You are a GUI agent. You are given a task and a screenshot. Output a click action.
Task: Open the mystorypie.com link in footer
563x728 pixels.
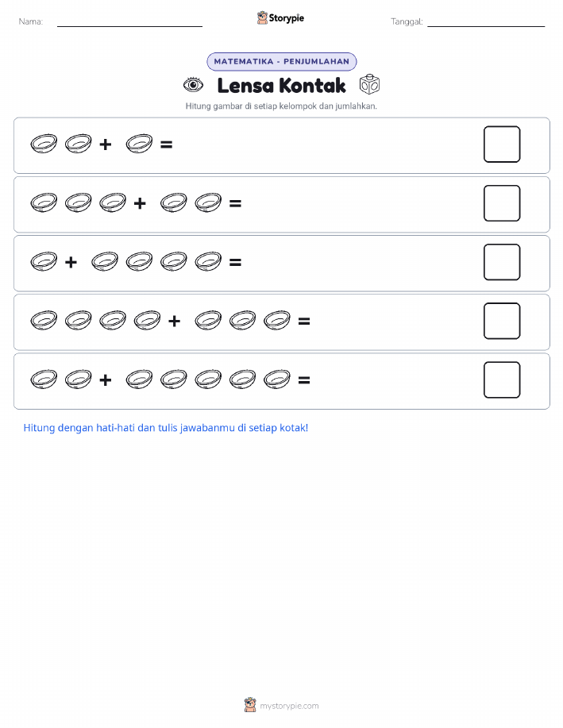coord(289,706)
